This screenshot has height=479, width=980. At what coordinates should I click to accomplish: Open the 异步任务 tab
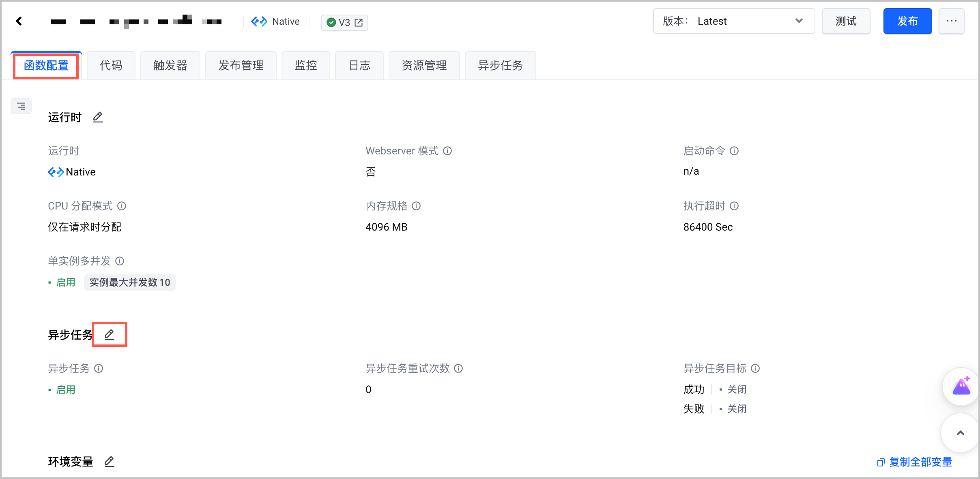point(501,66)
